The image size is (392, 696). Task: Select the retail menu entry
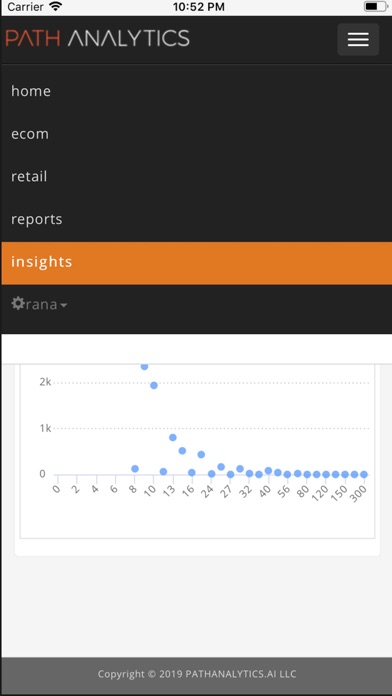coord(196,177)
